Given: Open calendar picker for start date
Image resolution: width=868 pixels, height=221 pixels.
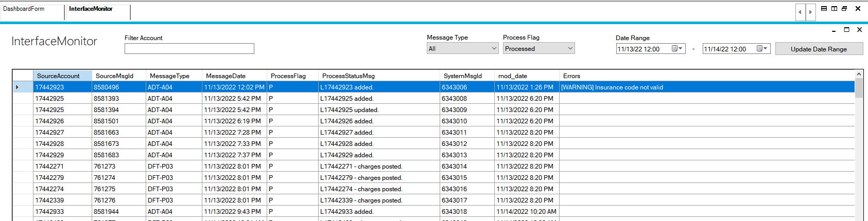Looking at the screenshot, I should (x=677, y=49).
